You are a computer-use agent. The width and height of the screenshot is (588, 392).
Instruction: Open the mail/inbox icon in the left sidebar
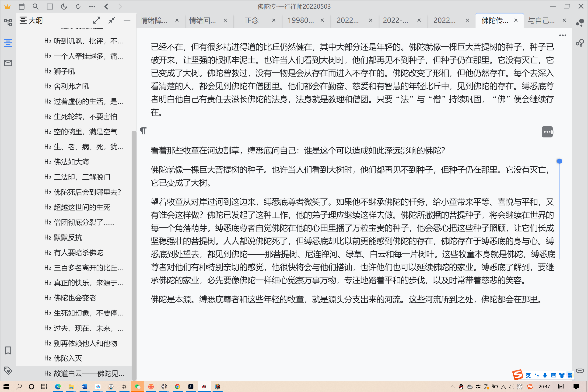[8, 63]
